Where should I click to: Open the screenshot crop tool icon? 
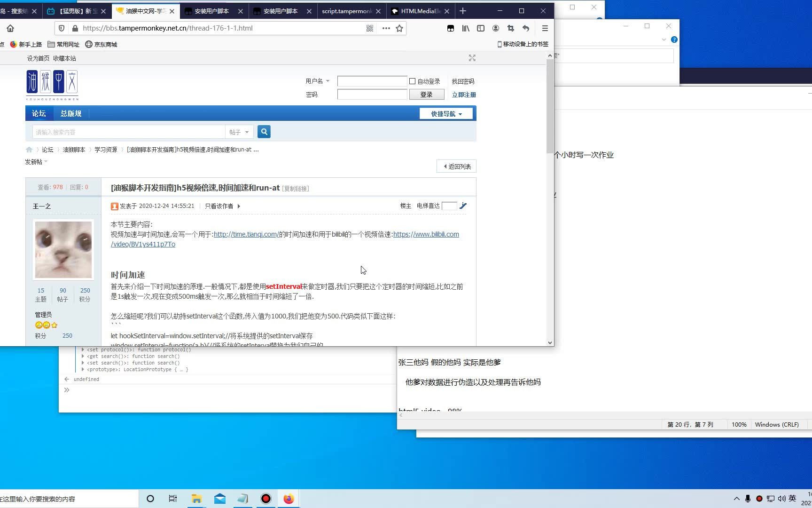pyautogui.click(x=511, y=28)
